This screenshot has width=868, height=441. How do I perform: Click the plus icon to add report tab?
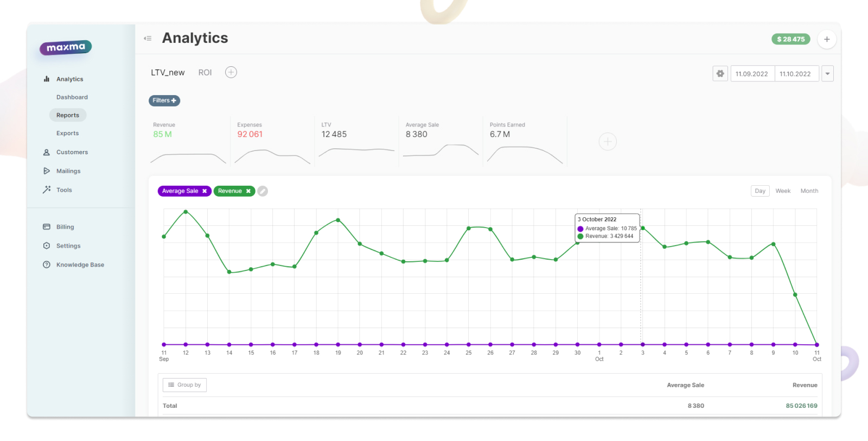(231, 72)
